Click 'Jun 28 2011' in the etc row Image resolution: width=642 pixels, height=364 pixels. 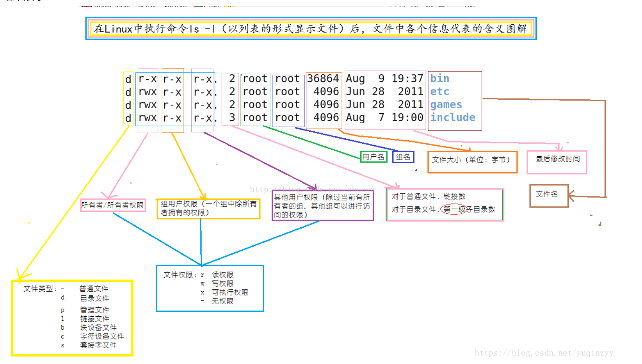click(385, 92)
